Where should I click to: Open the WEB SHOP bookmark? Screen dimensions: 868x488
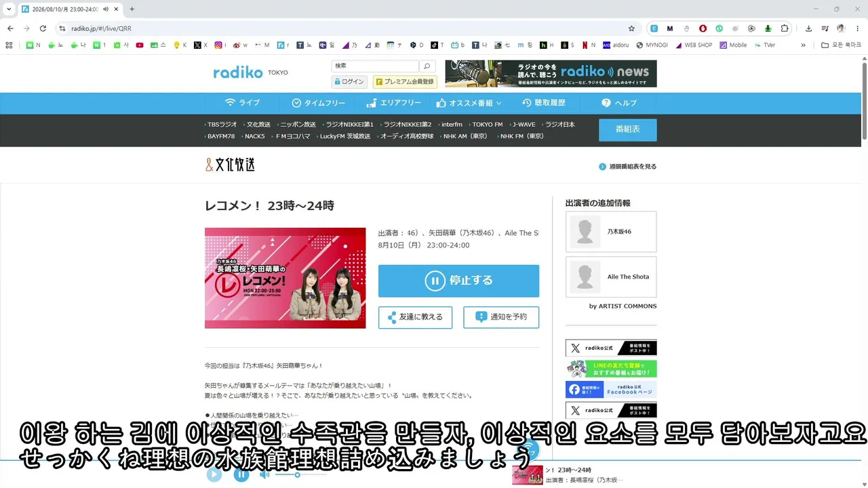[693, 45]
